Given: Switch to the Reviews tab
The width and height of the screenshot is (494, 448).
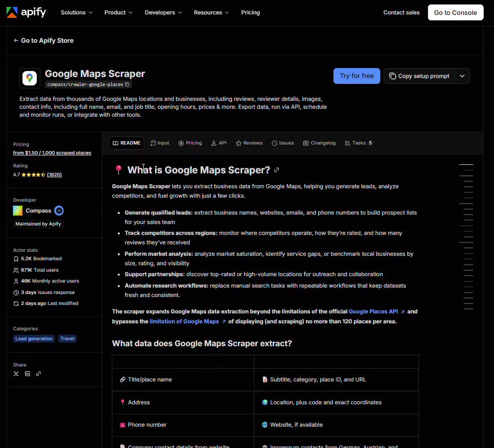Looking at the screenshot, I should [249, 143].
